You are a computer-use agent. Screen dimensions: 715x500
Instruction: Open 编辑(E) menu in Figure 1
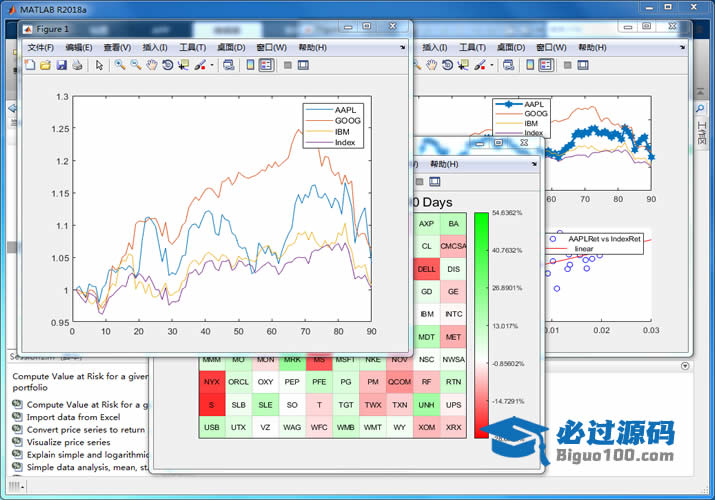(x=79, y=47)
